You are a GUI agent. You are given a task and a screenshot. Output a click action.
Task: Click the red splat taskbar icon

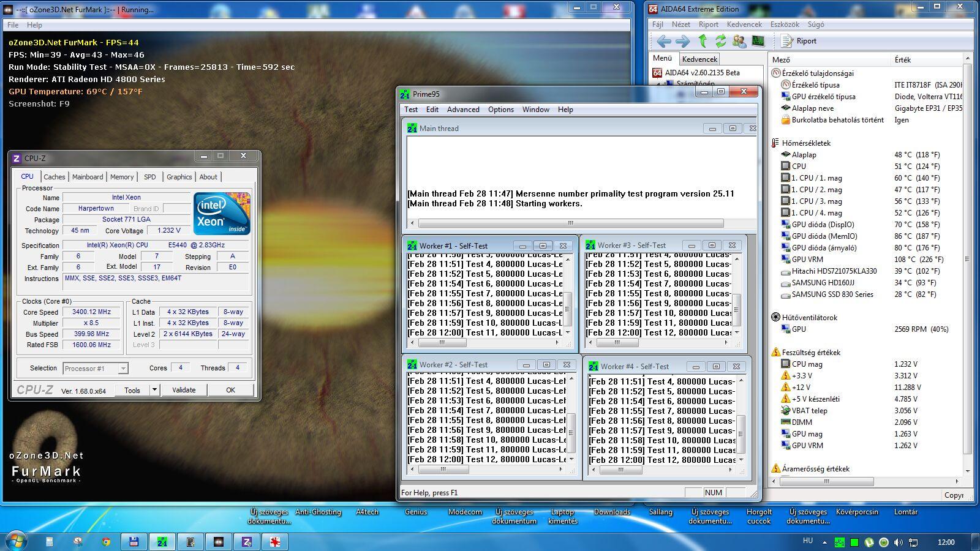pyautogui.click(x=275, y=542)
